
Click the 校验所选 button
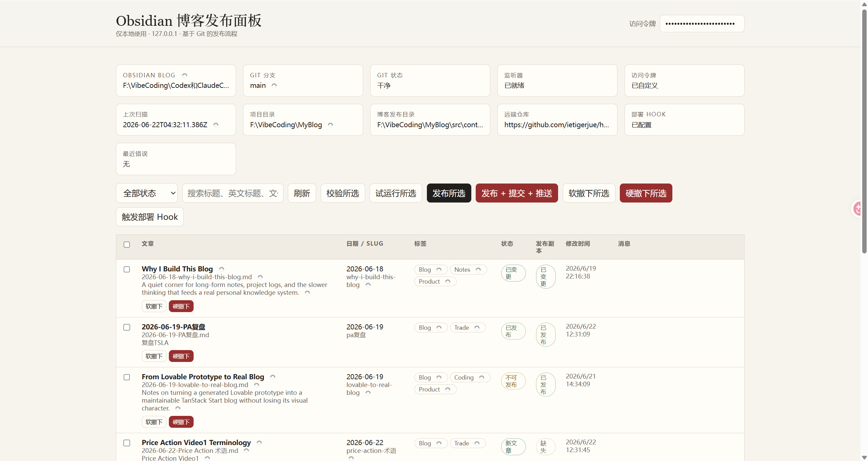coord(343,193)
